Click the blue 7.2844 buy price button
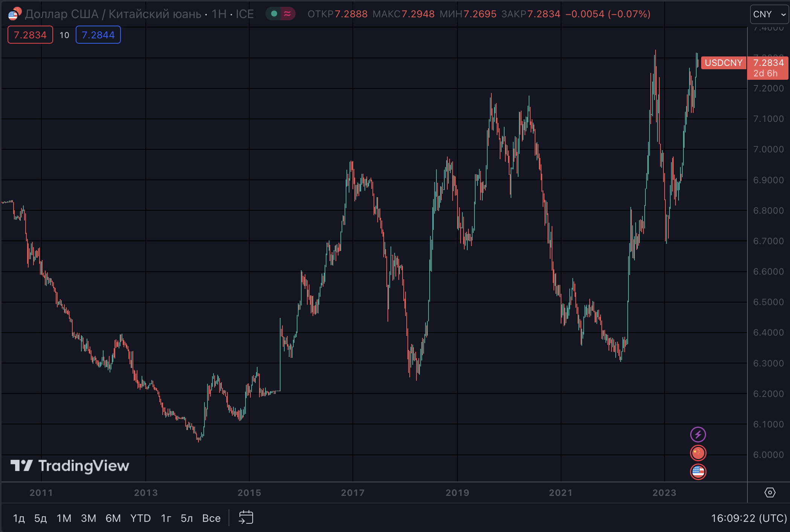Screen dimensions: 790x532 coord(98,35)
